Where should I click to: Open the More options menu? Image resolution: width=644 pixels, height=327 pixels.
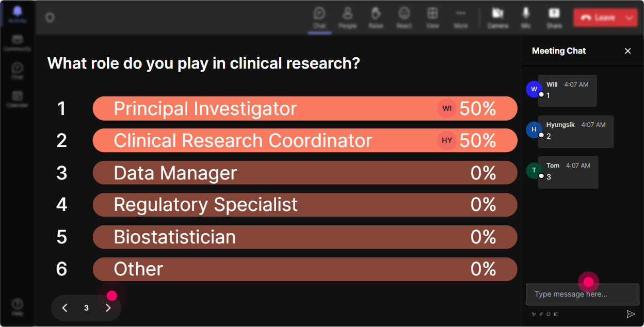(461, 18)
